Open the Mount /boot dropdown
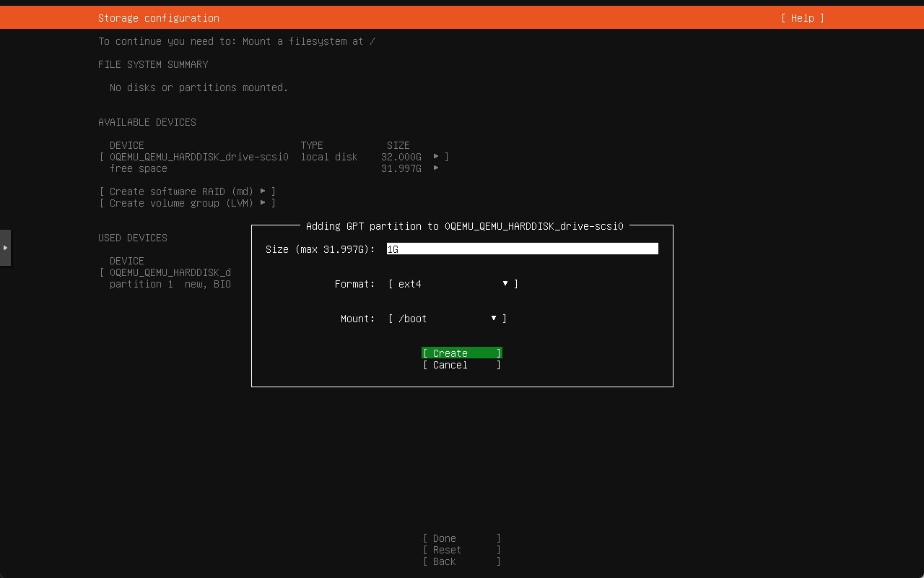Image resolution: width=924 pixels, height=578 pixels. [x=448, y=319]
